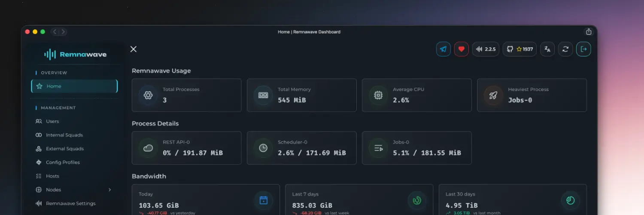Image resolution: width=644 pixels, height=215 pixels.
Task: Click the version 2.2.5 badge
Action: 486,49
